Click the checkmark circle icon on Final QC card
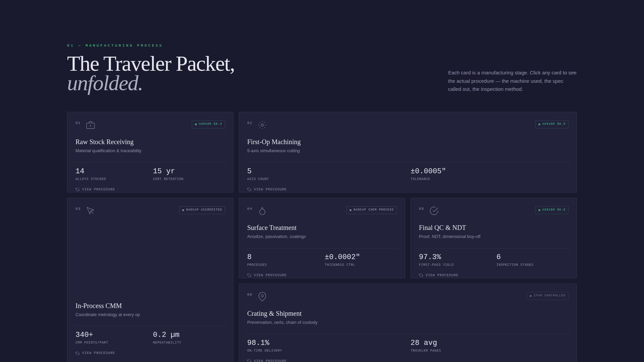 [434, 210]
